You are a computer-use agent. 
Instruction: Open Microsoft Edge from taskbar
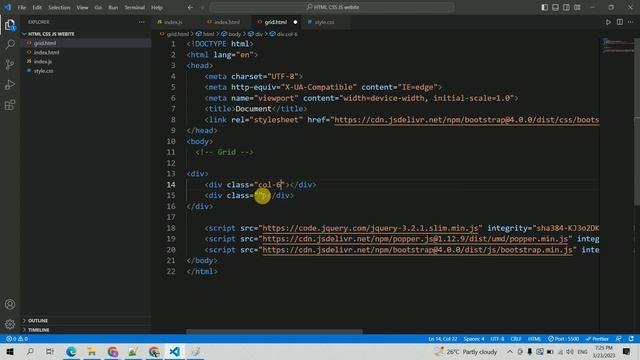coord(71,351)
